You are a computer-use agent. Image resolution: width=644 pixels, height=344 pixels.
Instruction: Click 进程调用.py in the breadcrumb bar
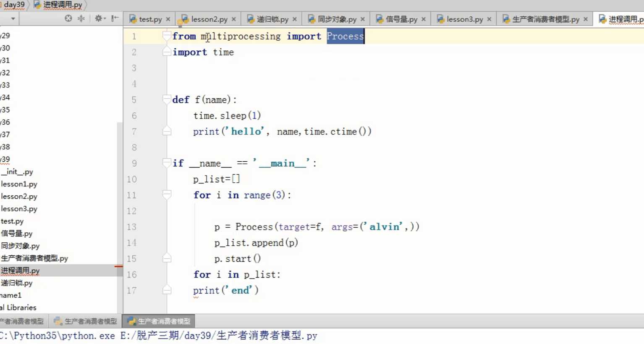tap(63, 5)
